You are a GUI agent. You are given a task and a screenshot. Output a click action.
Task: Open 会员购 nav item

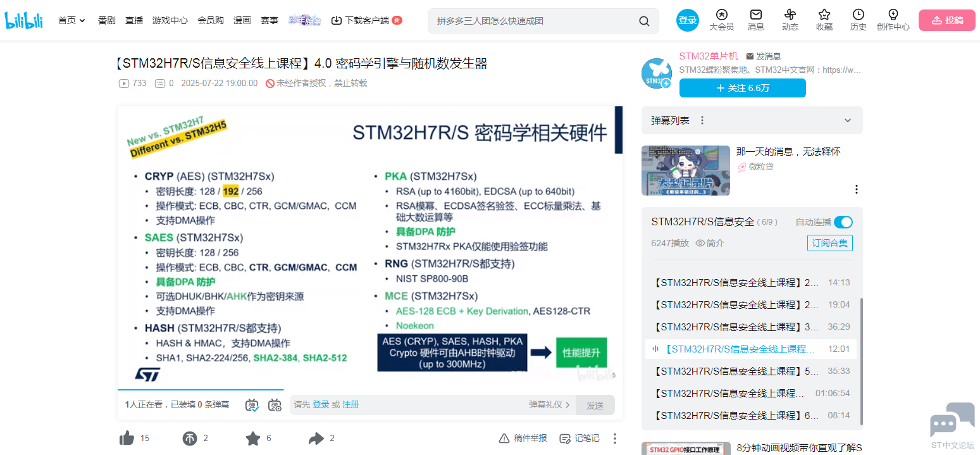211,20
